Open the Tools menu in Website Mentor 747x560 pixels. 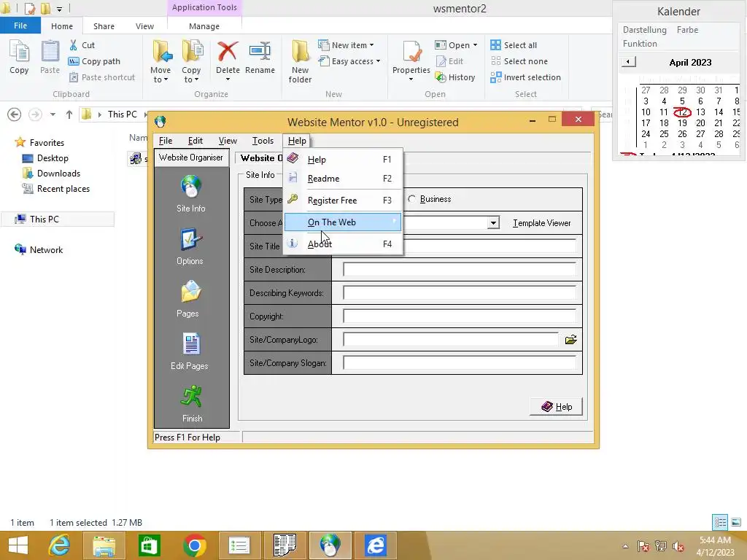[263, 141]
